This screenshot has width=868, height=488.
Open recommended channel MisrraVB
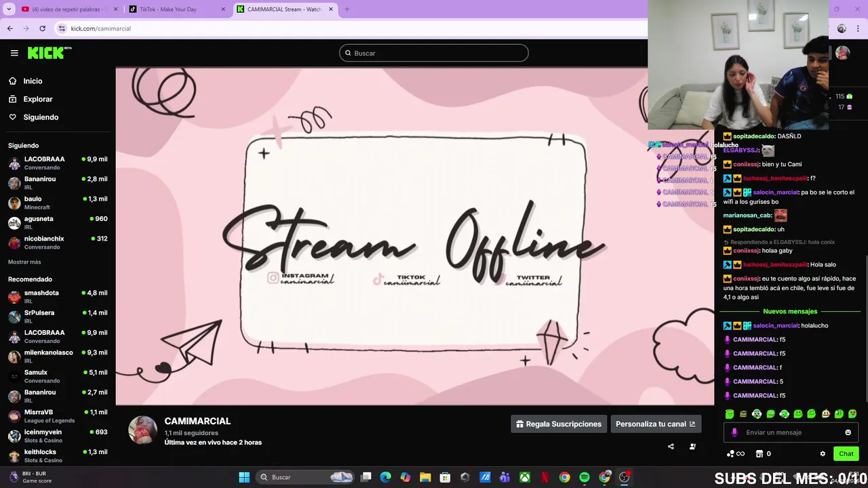pyautogui.click(x=58, y=416)
